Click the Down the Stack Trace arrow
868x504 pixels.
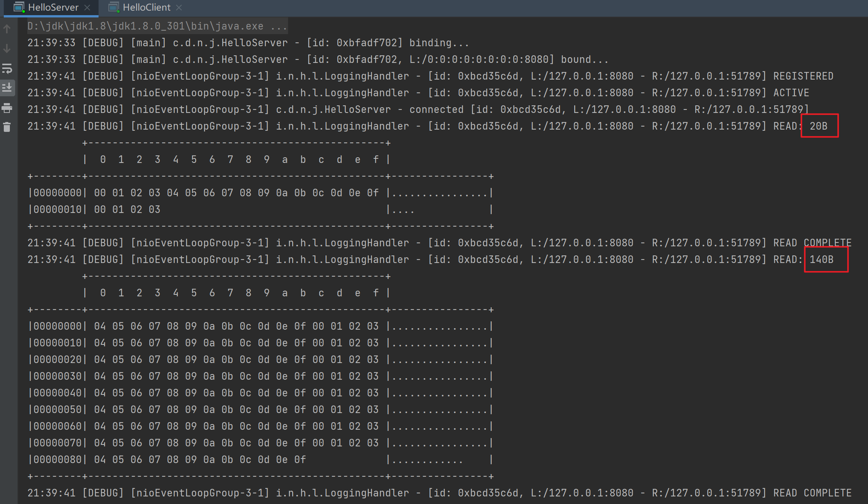pos(7,49)
